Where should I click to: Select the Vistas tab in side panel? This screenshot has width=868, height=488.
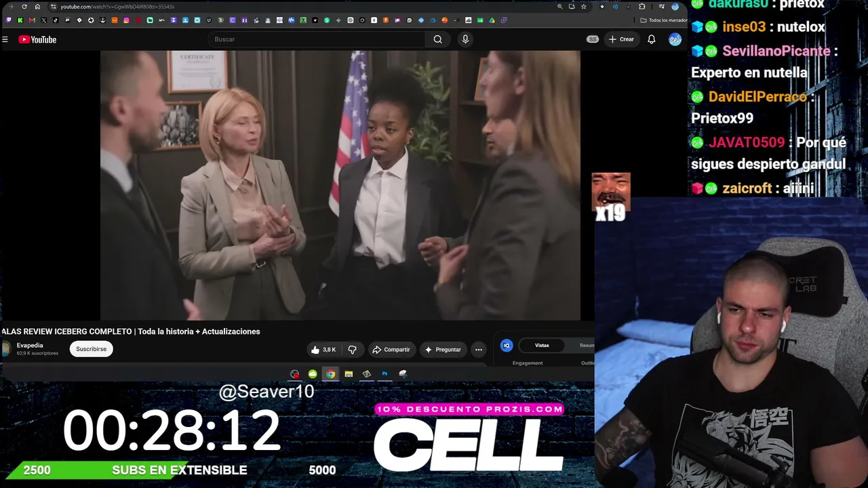point(542,346)
